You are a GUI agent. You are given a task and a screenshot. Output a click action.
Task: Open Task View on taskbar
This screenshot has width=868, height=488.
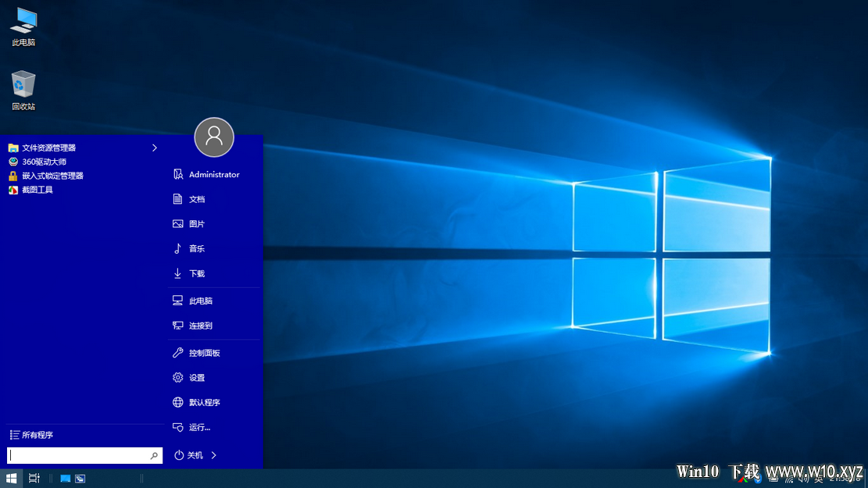coord(34,479)
